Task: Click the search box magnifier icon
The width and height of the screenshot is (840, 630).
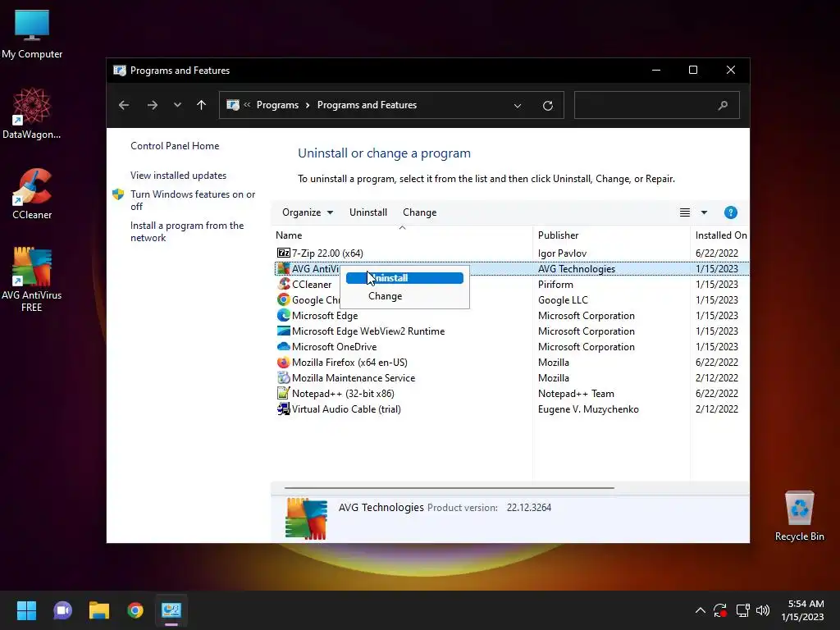Action: (x=723, y=106)
